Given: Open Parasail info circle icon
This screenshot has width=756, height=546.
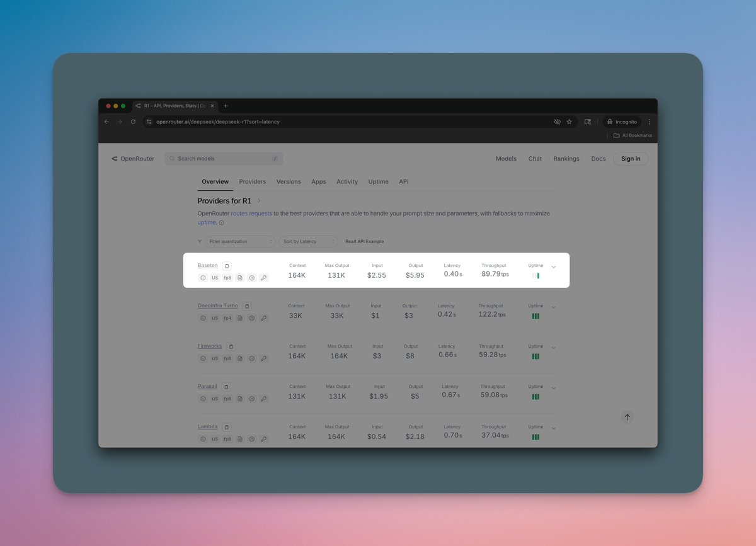Looking at the screenshot, I should (203, 399).
